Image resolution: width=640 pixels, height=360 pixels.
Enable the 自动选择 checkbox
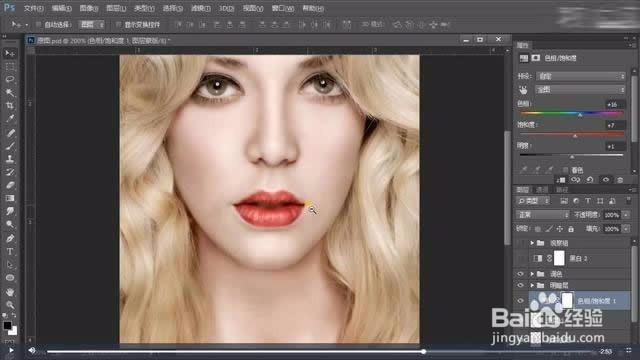[x=38, y=25]
